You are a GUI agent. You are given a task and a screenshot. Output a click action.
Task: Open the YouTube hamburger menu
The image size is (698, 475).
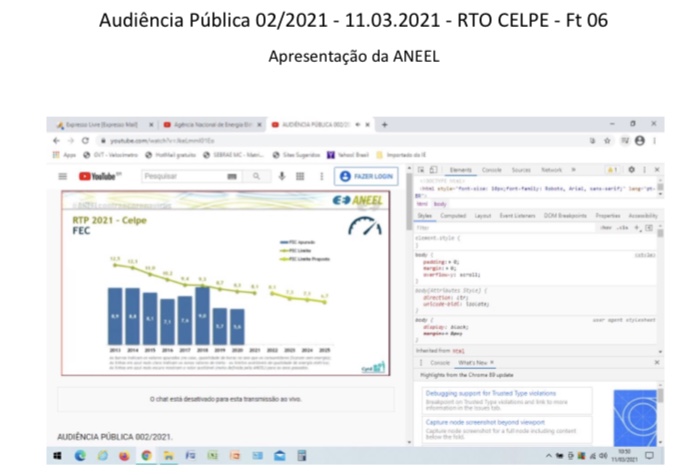click(63, 176)
